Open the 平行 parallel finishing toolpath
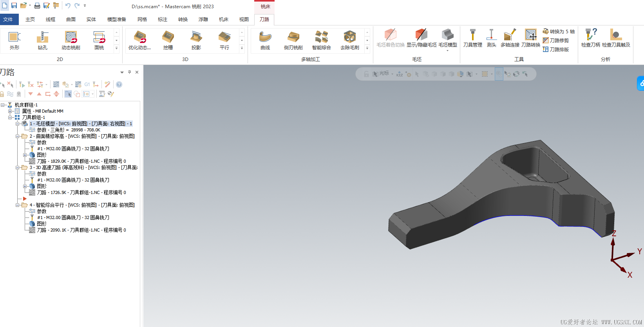Viewport: 644px width, 327px height. (x=224, y=41)
